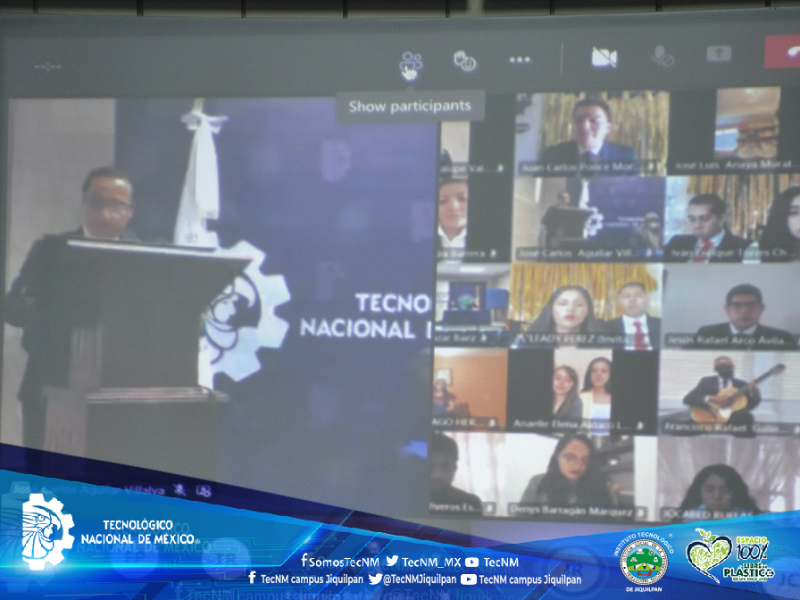
Task: Select the JOCABED RUELAS video tile
Action: click(729, 479)
